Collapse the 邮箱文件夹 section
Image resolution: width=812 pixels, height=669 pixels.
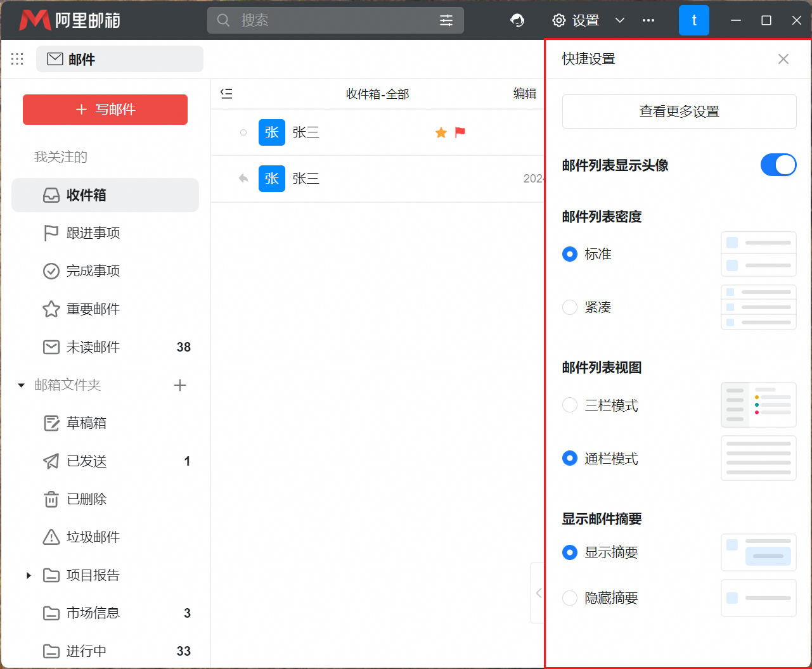21,385
